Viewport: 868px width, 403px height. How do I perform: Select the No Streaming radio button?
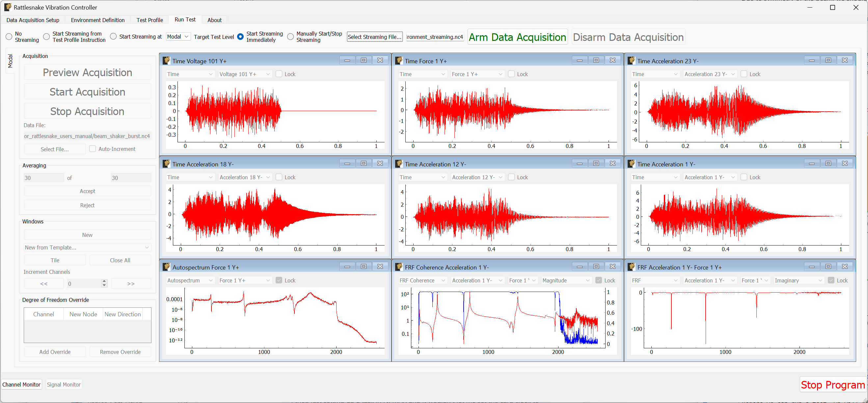9,37
